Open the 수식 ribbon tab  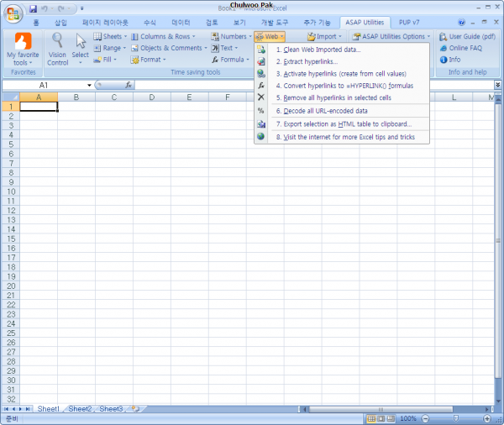(150, 22)
